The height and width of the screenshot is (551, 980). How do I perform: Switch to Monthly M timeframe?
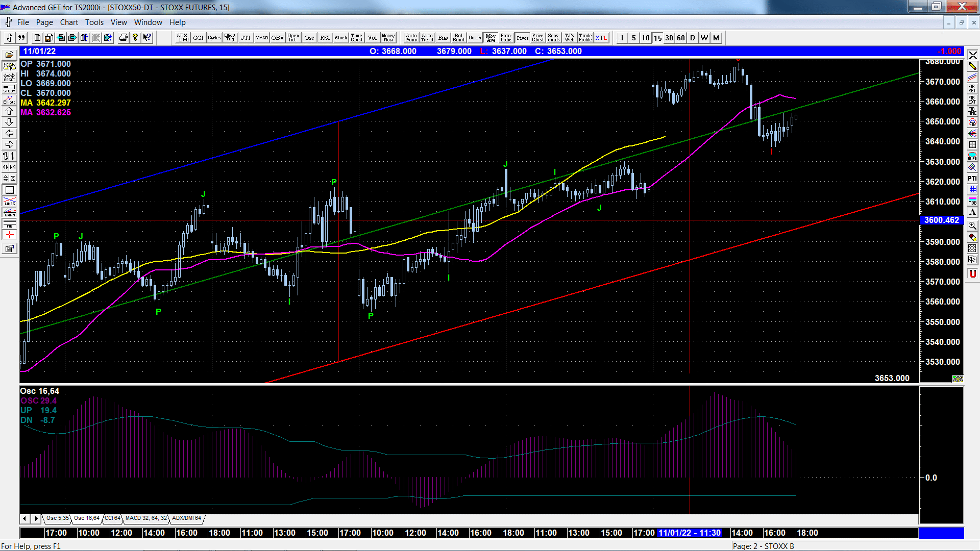click(x=716, y=38)
